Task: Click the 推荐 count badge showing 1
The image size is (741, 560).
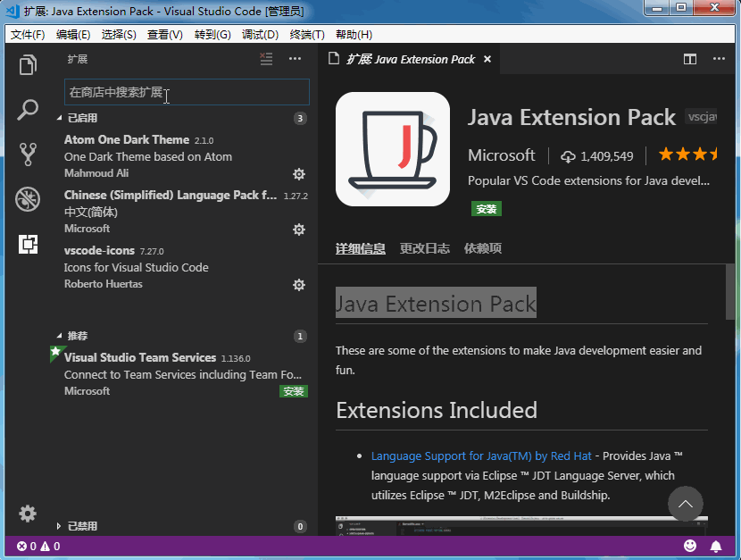Action: coord(300,336)
